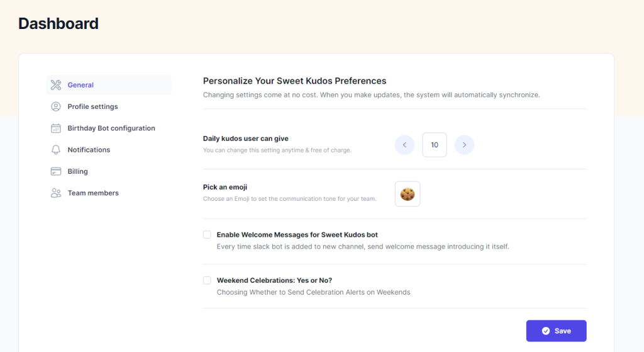Click the Notifications bell icon
Viewport: 644px width, 352px height.
pos(56,150)
